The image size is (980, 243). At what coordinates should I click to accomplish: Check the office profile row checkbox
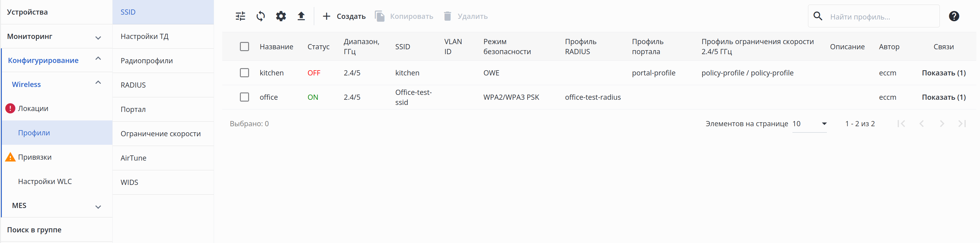coord(244,97)
